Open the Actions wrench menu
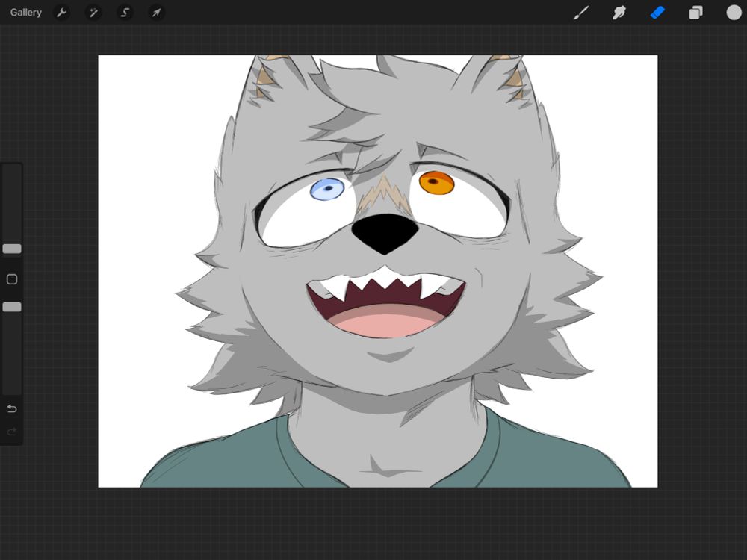This screenshot has height=560, width=747. coord(61,13)
